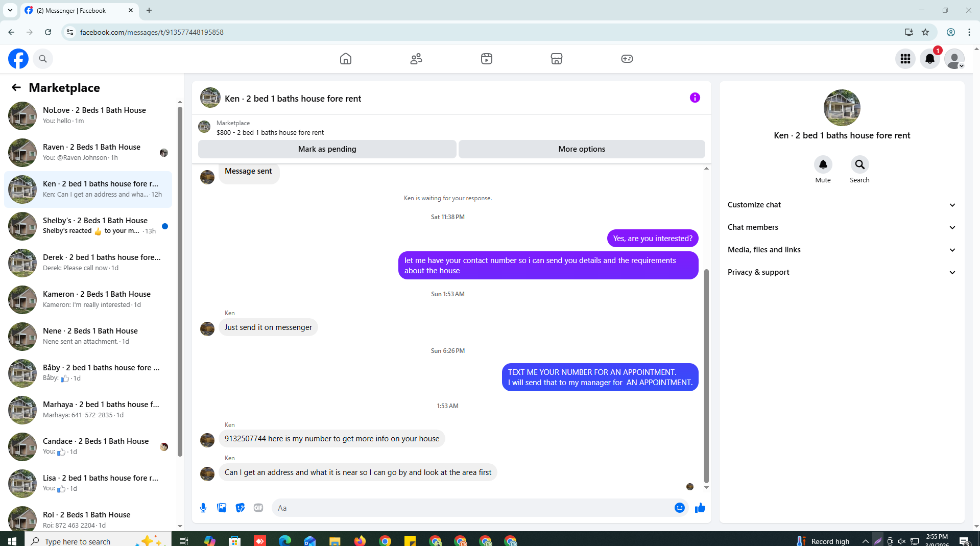This screenshot has height=546, width=980.
Task: Expand Customize chat section
Action: [842, 205]
